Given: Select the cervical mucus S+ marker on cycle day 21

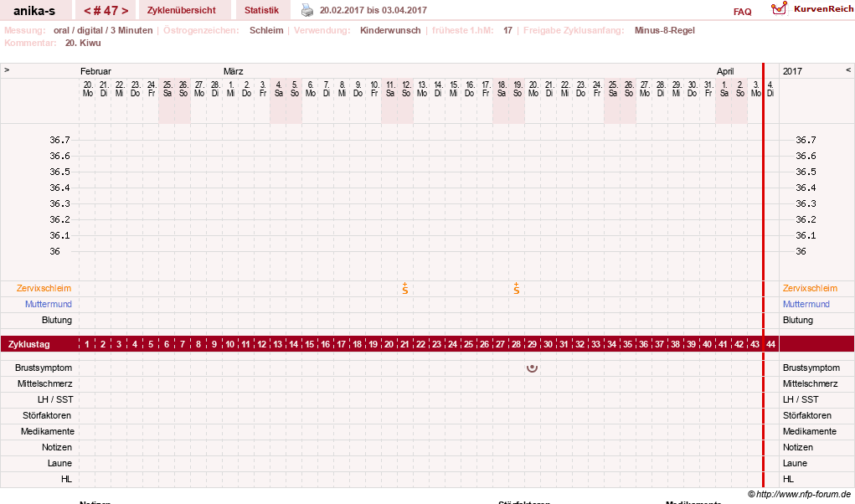Looking at the screenshot, I should pyautogui.click(x=405, y=288).
